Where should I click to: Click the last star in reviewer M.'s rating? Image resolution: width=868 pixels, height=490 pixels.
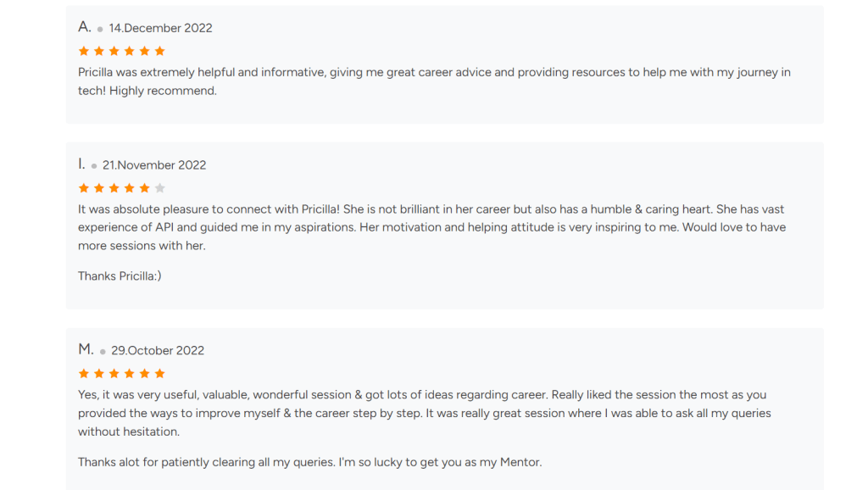(x=160, y=374)
